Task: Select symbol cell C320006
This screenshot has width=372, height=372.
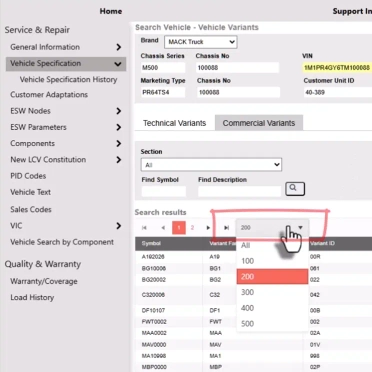Action: coord(153,295)
